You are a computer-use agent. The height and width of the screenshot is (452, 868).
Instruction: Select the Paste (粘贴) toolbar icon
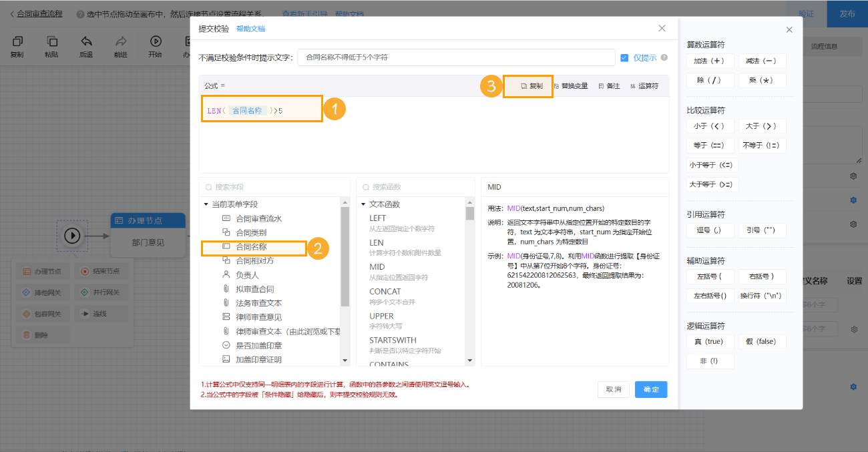click(52, 46)
